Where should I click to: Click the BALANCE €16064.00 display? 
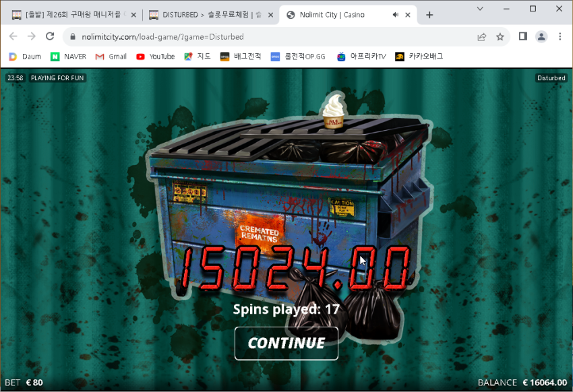click(x=522, y=383)
